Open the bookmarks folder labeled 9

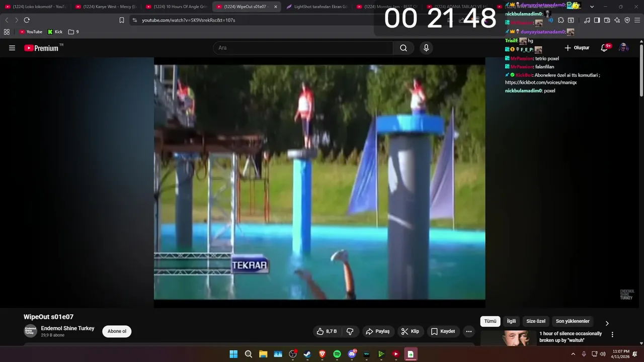73,32
